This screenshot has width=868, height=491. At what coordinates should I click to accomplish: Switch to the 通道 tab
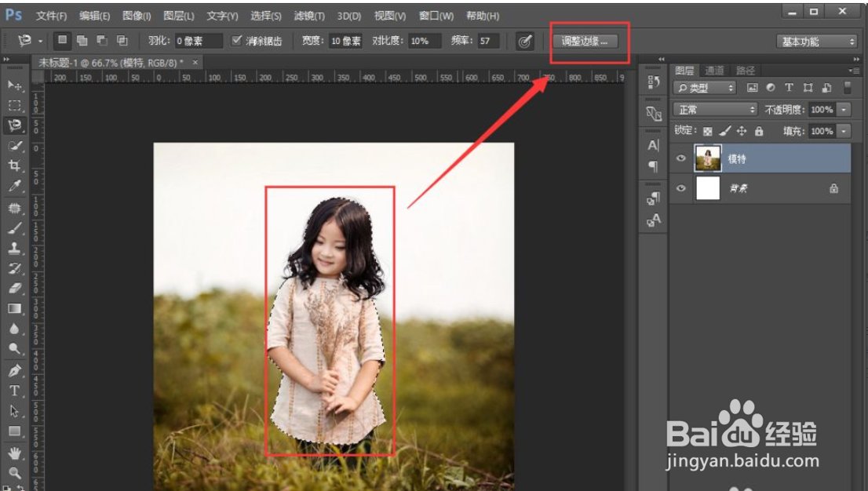715,71
